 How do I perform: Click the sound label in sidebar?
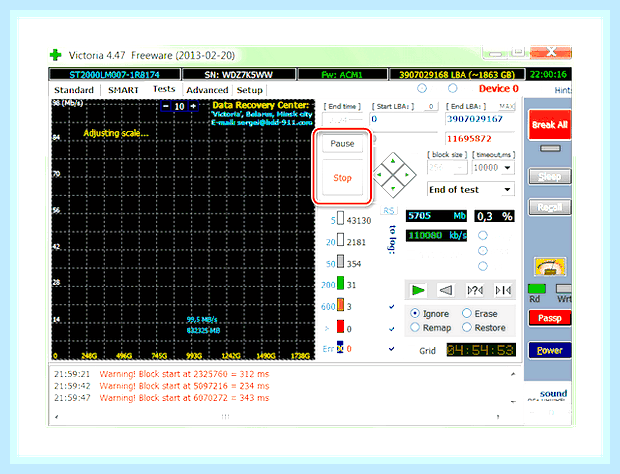(x=553, y=393)
